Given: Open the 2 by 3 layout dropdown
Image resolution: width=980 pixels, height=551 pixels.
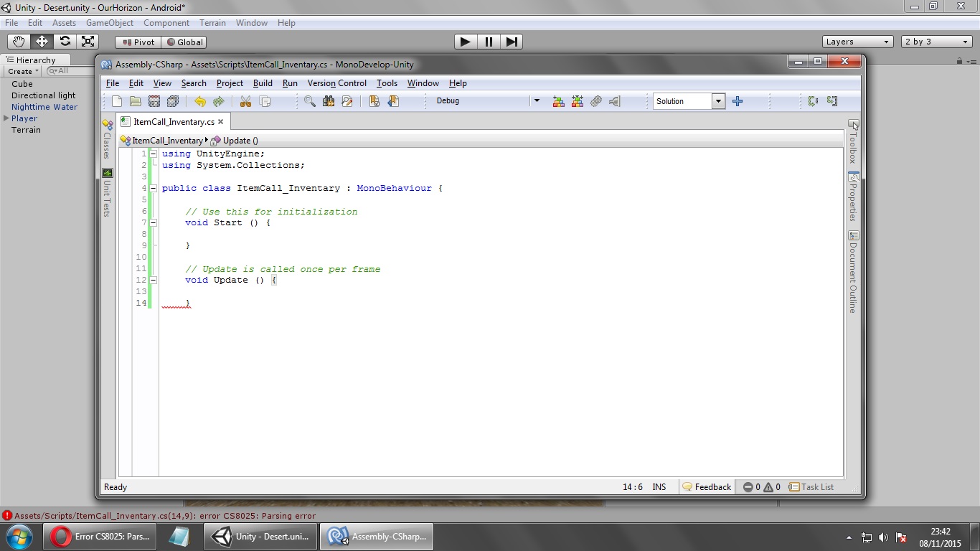Looking at the screenshot, I should click(x=937, y=42).
